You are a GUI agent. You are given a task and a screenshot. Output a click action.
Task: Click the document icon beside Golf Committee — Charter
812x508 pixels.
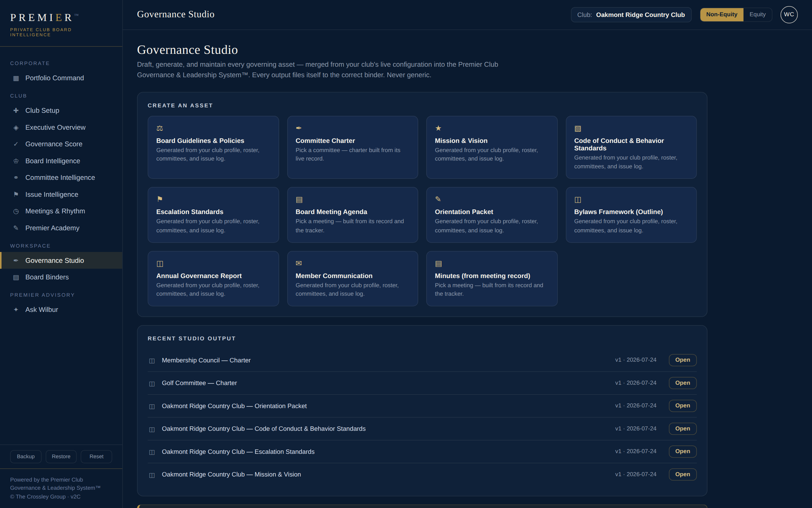[152, 384]
